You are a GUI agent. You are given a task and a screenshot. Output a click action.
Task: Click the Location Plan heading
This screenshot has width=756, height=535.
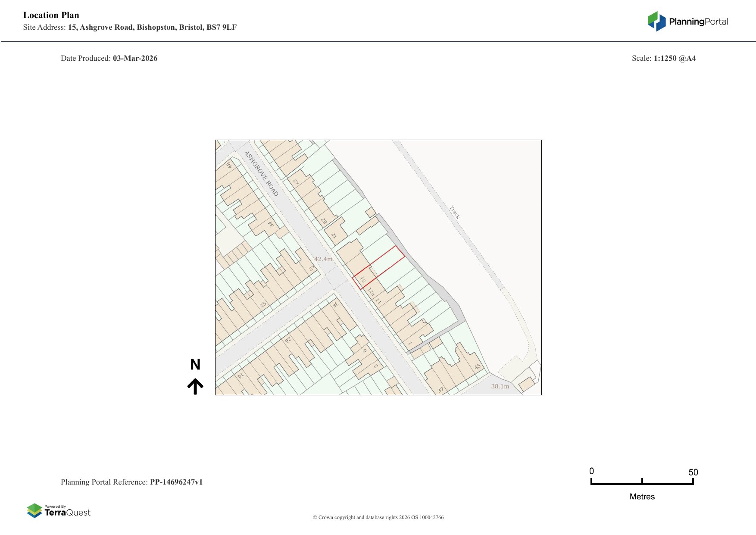tap(51, 15)
